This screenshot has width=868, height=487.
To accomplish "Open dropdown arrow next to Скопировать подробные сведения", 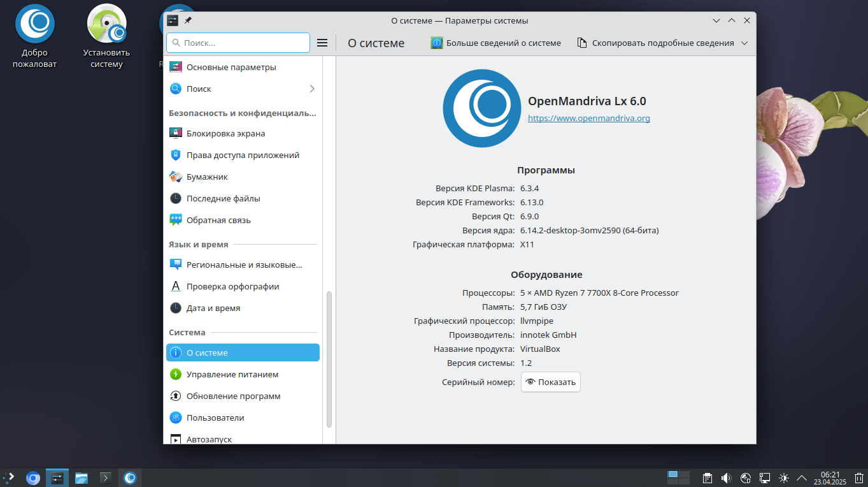I will [x=744, y=43].
